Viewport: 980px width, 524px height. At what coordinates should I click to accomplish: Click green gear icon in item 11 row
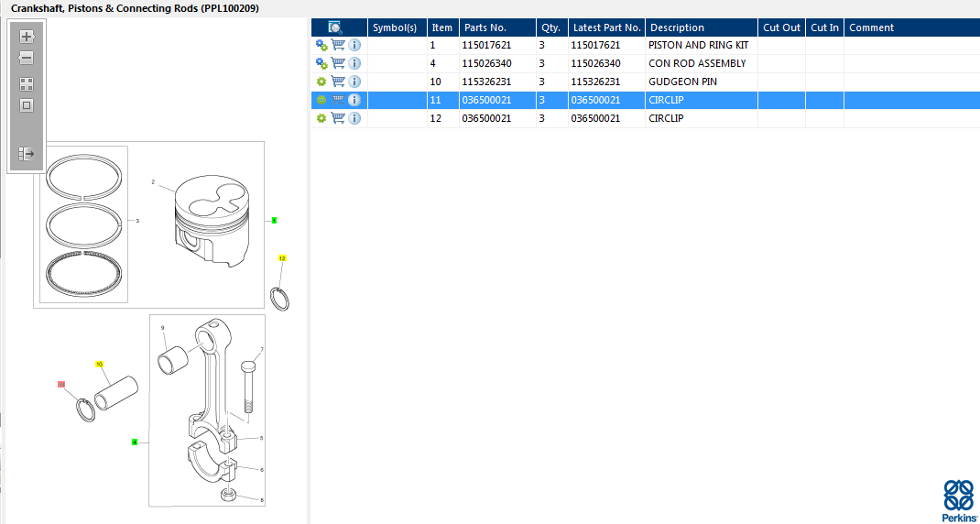tap(321, 100)
